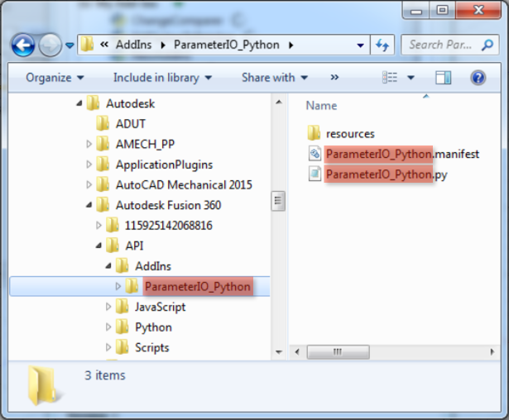The image size is (509, 420).
Task: Toggle the preview pane icon
Action: coord(444,78)
